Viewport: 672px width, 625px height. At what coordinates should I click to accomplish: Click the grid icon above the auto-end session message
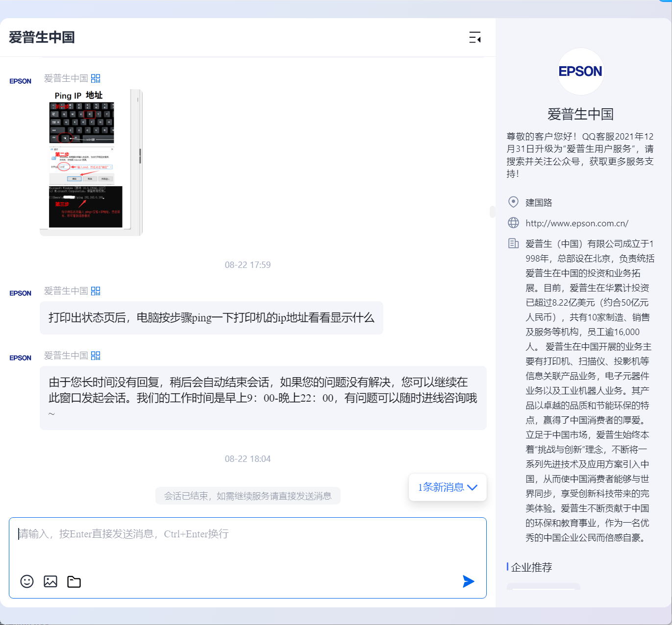click(96, 356)
